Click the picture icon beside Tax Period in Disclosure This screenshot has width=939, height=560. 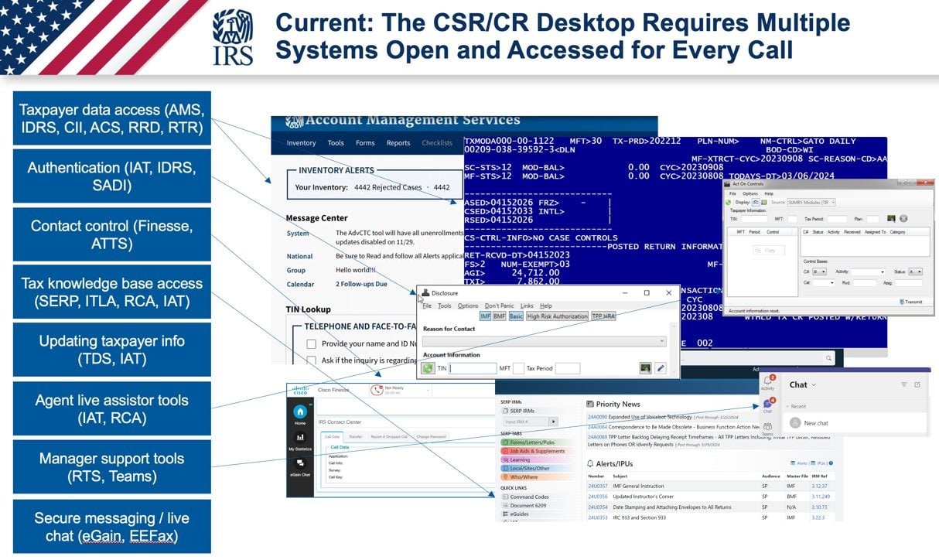(645, 368)
